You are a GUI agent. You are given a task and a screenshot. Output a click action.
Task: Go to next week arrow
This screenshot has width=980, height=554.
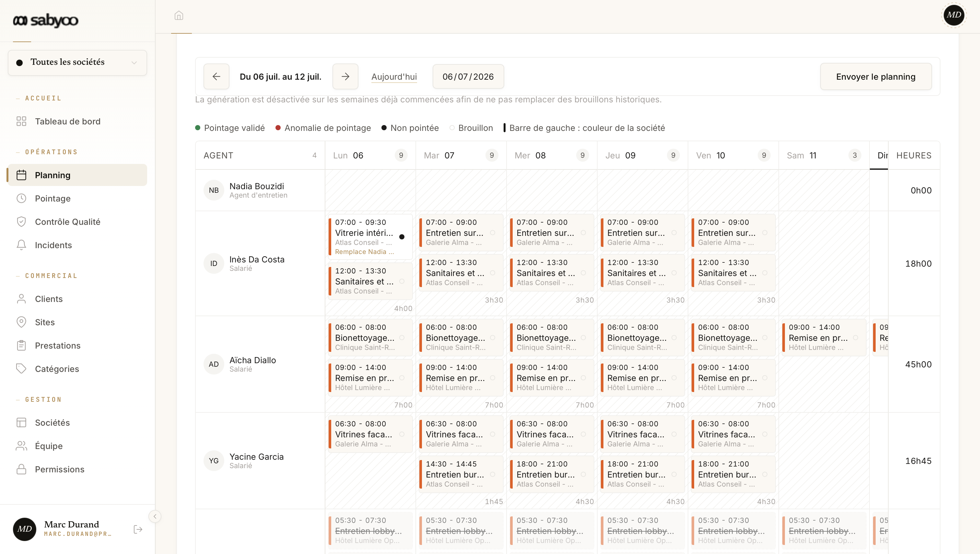coord(345,76)
